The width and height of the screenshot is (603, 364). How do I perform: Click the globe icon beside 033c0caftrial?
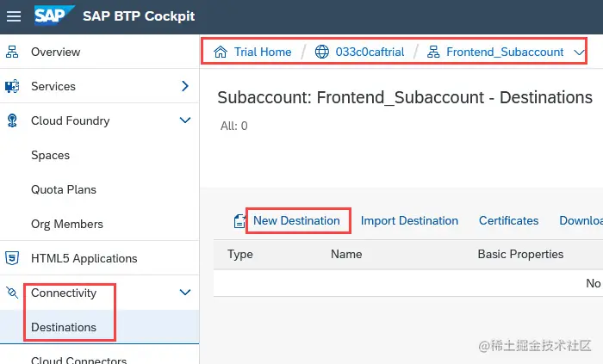(x=322, y=52)
